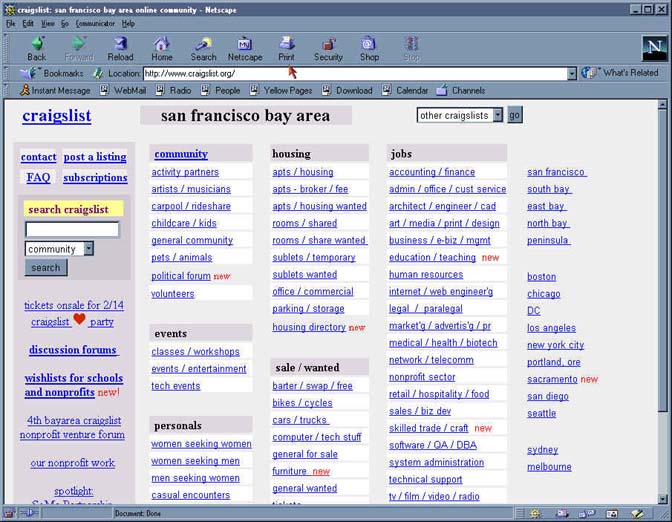Open Instant Message from personal toolbar
The width and height of the screenshot is (672, 522).
pyautogui.click(x=55, y=90)
